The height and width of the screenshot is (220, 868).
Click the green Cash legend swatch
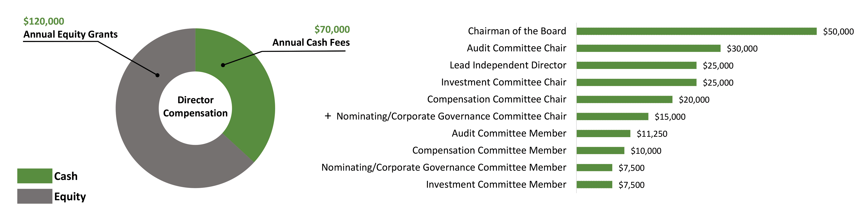tap(35, 176)
